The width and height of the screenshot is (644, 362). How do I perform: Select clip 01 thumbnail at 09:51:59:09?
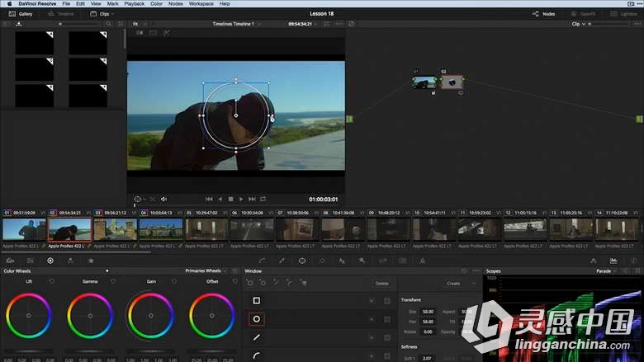click(24, 229)
